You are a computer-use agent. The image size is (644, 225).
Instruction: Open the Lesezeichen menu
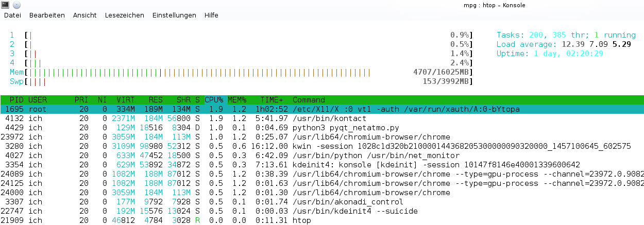[x=124, y=15]
